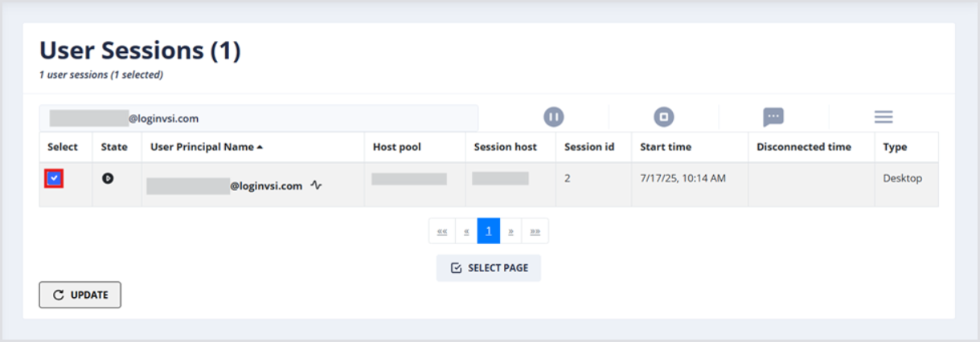Click the SELECT PAGE button
The image size is (980, 342).
coord(489,268)
